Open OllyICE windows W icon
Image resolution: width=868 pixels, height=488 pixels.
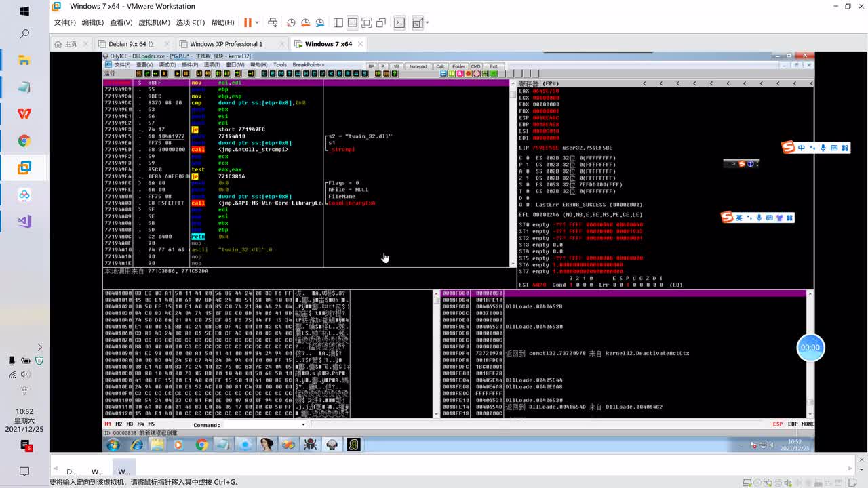(x=297, y=73)
